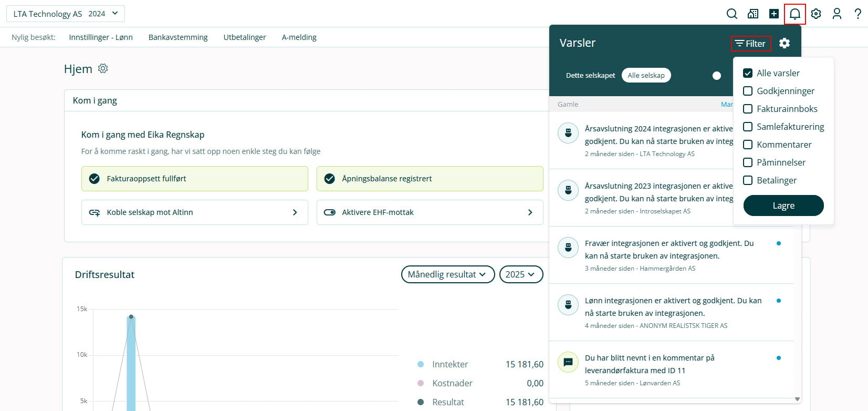The width and height of the screenshot is (868, 411).
Task: Open the A-melding recent link
Action: [x=299, y=37]
